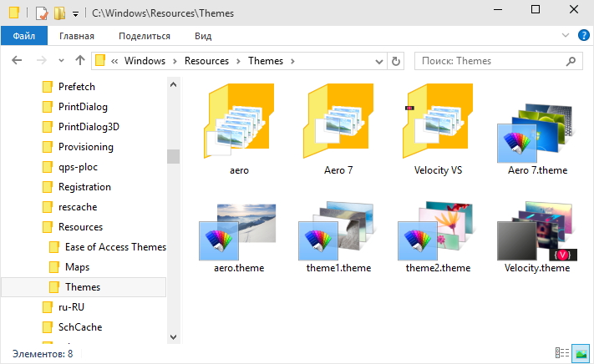Expand the arrow after Resources breadcrumb
This screenshot has width=594, height=364.
click(238, 61)
